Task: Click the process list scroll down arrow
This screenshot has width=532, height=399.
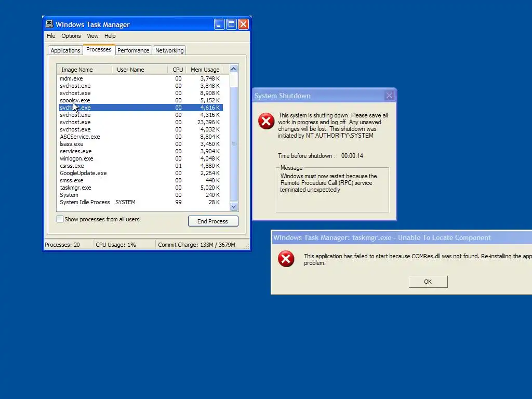Action: pyautogui.click(x=233, y=206)
